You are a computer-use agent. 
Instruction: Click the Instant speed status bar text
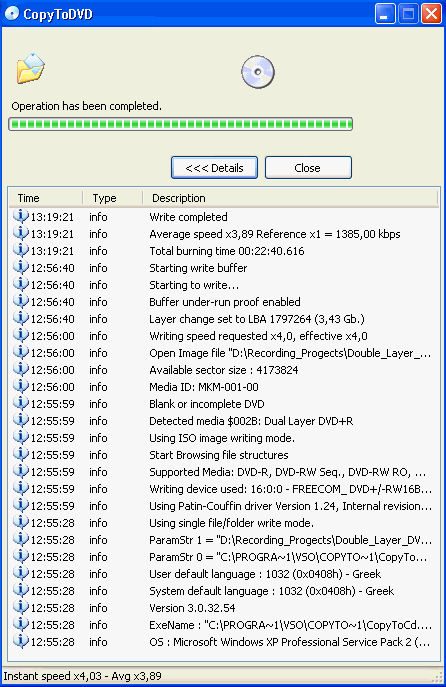tap(83, 676)
